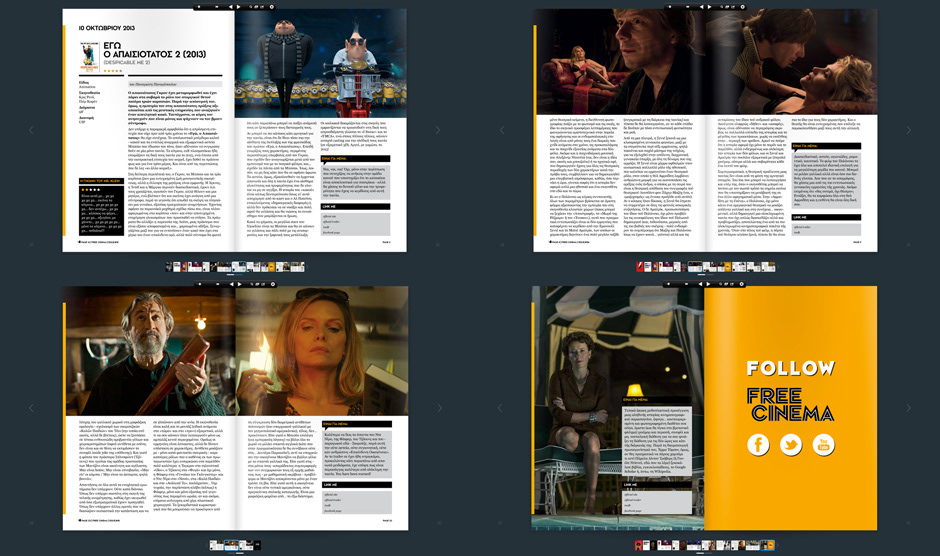The height and width of the screenshot is (556, 940).
Task: Click previous-page toolbar arrow above the De Niro spread
Action: pyautogui.click(x=231, y=284)
